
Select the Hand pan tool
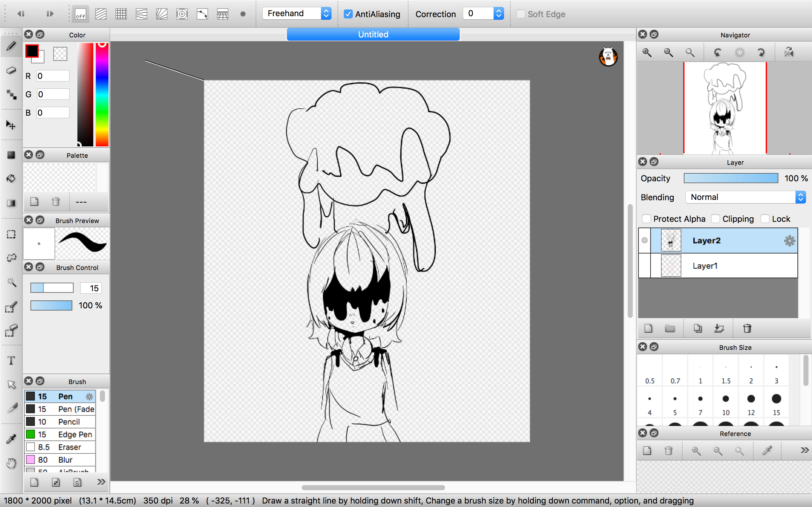point(11,464)
